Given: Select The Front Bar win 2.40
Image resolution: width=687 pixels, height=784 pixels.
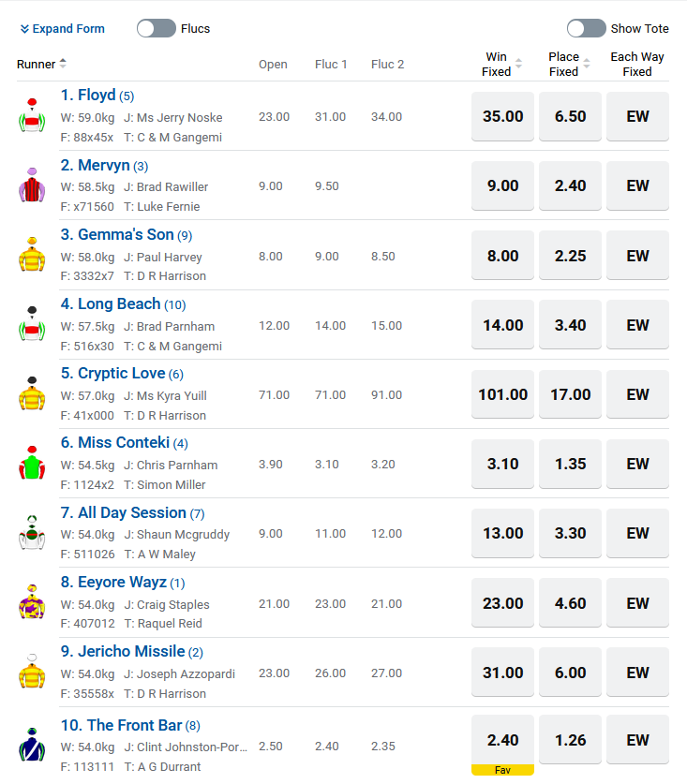Looking at the screenshot, I should 502,740.
